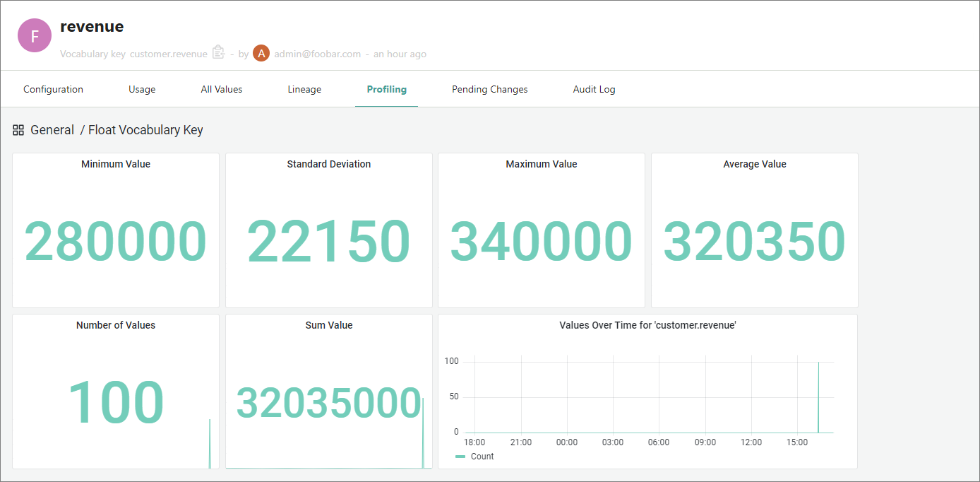Click the General dashboard grid icon
980x482 pixels.
(x=18, y=130)
